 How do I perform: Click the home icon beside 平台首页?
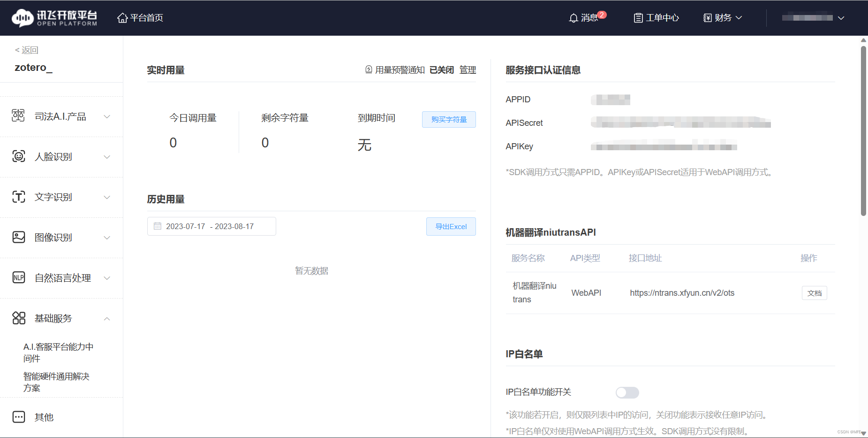tap(122, 18)
